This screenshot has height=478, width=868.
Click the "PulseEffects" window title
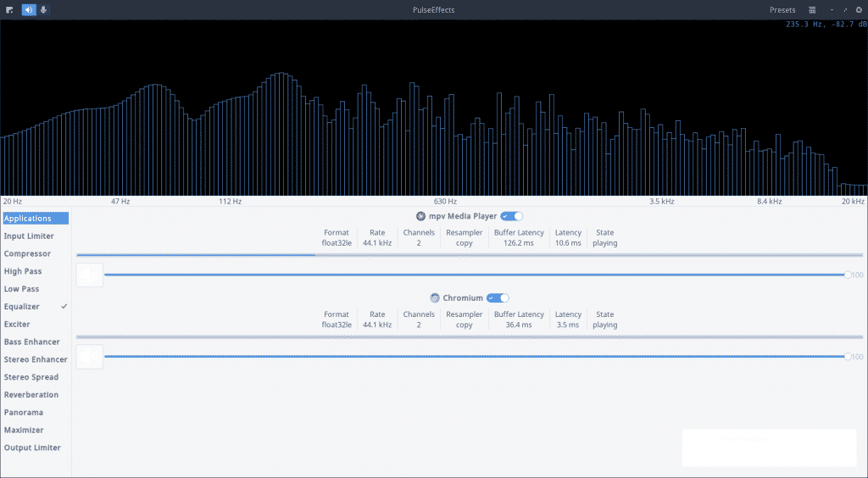(433, 10)
